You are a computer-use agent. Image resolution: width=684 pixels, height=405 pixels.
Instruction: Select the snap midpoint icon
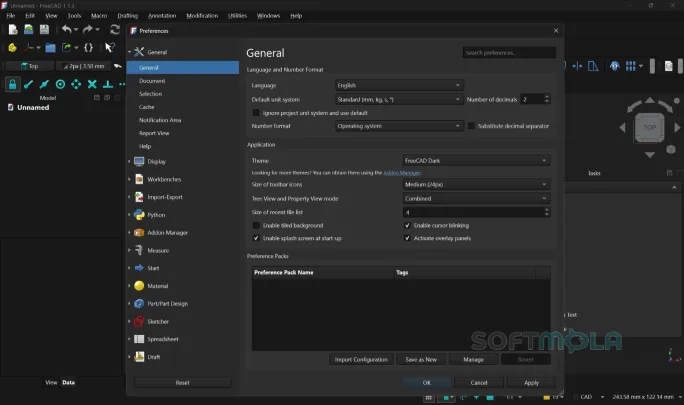coord(44,84)
